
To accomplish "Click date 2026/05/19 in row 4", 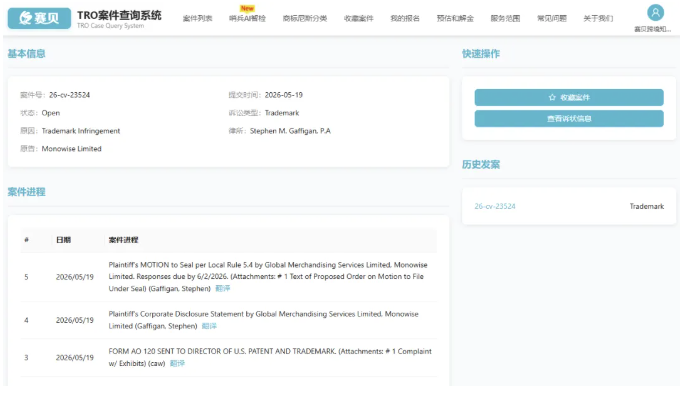I will (x=75, y=320).
